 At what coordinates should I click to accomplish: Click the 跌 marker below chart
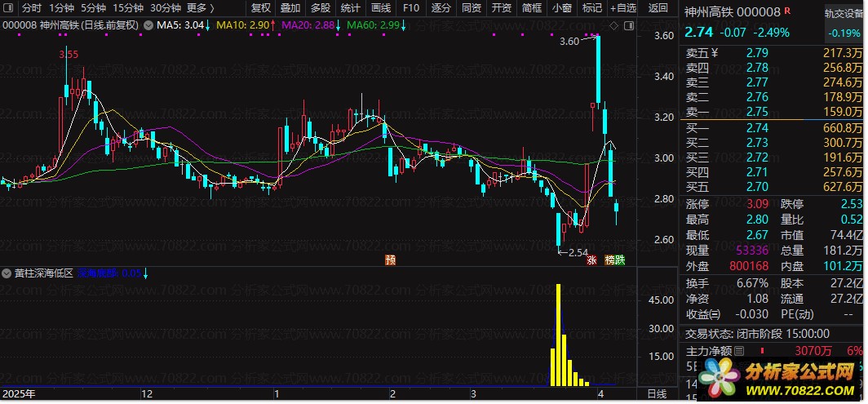pos(620,260)
